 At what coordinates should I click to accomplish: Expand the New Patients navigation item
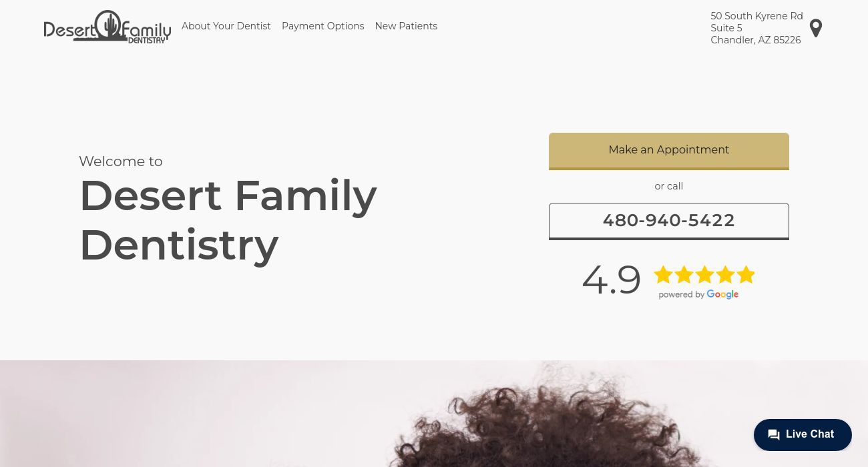[406, 26]
